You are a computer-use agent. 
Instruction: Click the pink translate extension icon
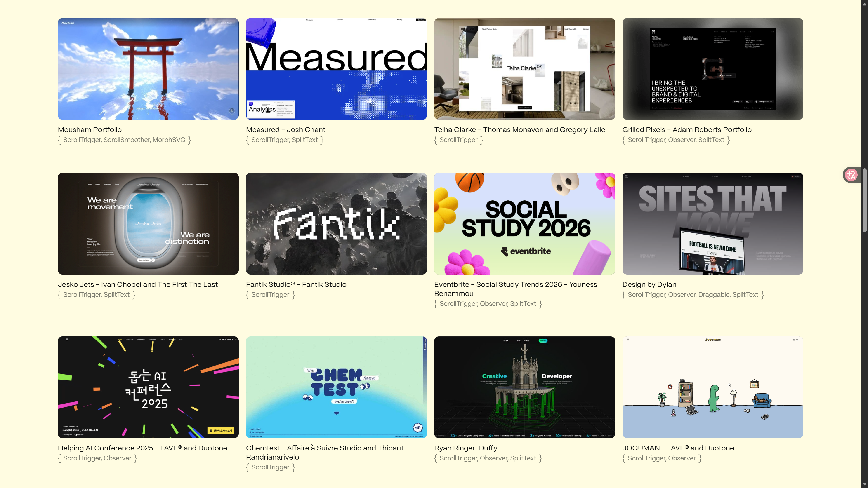pyautogui.click(x=851, y=175)
